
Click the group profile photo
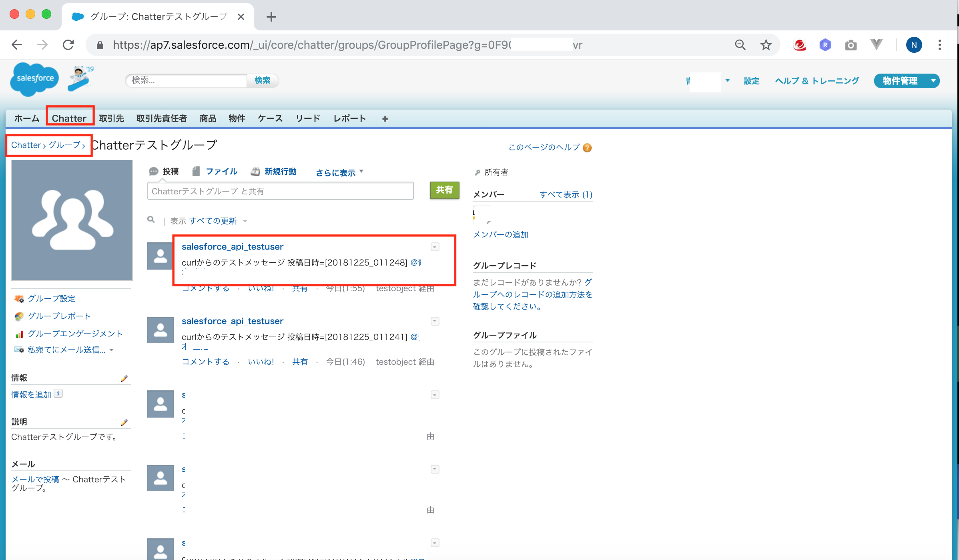(x=72, y=220)
